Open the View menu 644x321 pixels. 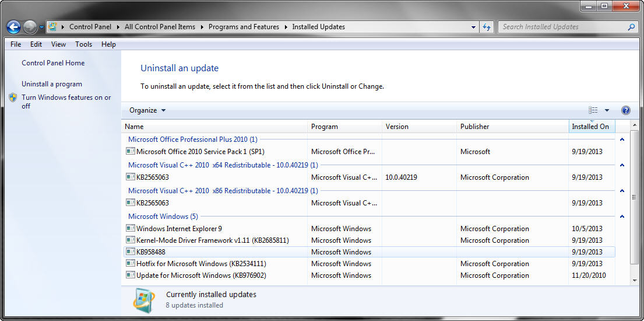[58, 44]
